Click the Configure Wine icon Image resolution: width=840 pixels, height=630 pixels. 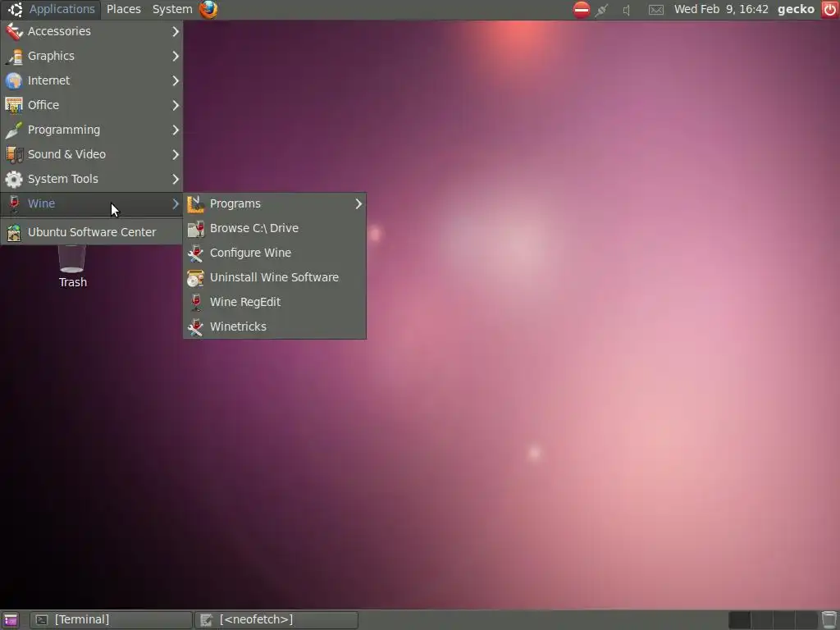tap(195, 253)
